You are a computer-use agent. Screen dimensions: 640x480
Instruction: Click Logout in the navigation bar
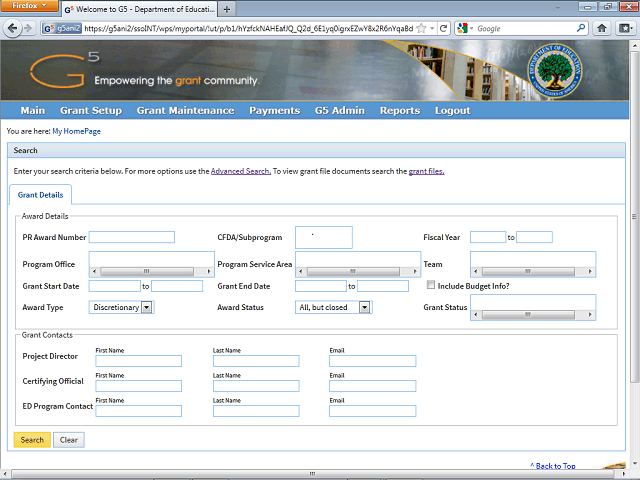point(453,111)
